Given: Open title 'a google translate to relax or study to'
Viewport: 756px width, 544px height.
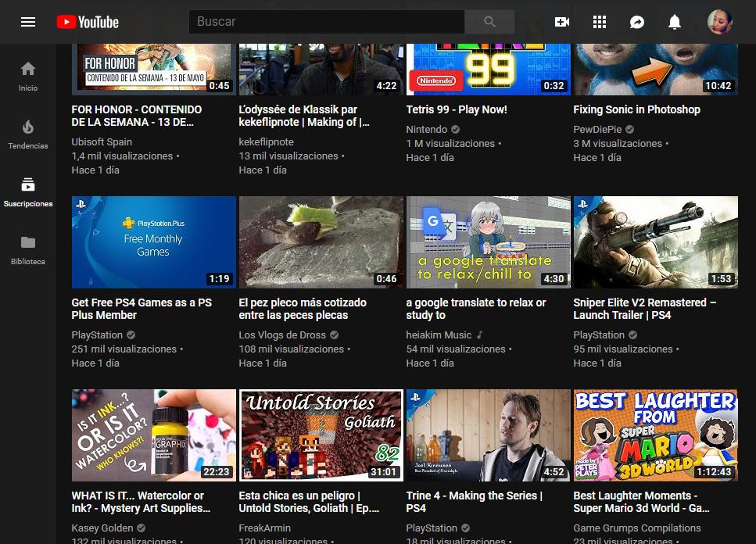Looking at the screenshot, I should point(476,309).
